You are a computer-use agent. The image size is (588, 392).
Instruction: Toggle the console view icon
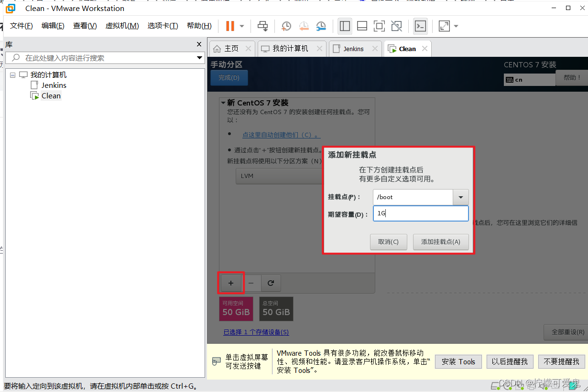[420, 26]
